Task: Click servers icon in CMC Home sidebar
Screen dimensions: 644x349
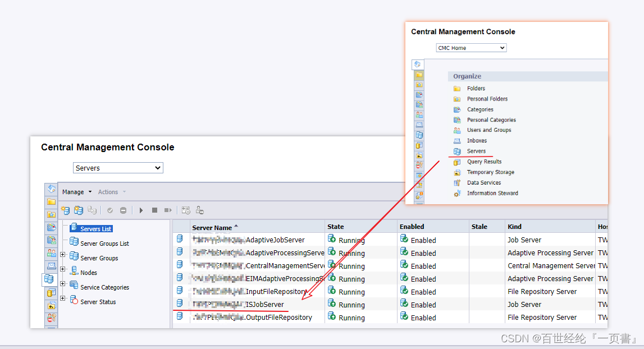Action: click(419, 135)
